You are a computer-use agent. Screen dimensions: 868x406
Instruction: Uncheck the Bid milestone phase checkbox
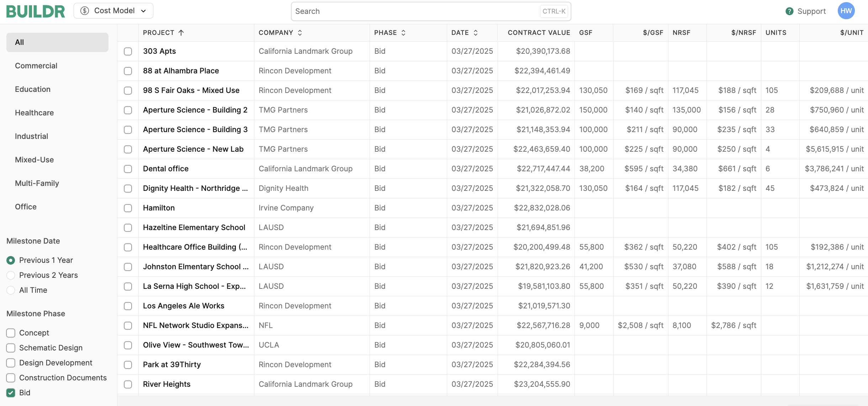click(x=11, y=393)
